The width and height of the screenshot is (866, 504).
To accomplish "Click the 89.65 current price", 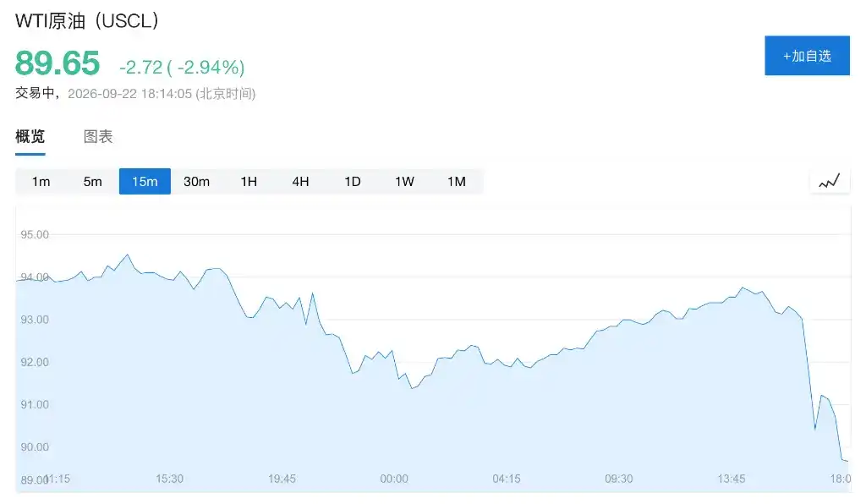I will (58, 63).
